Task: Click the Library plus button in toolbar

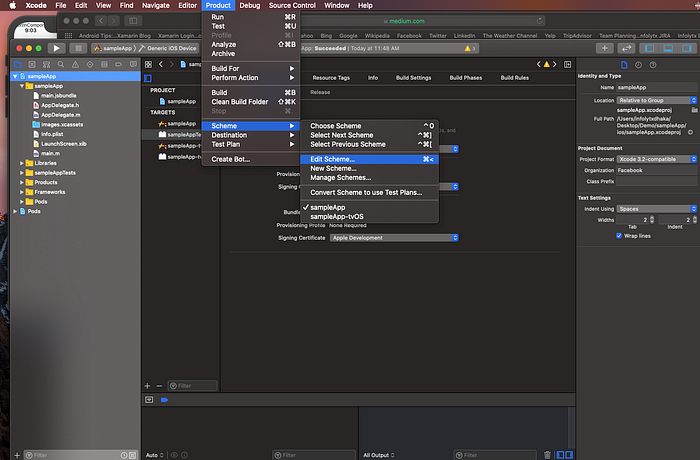Action: point(604,48)
